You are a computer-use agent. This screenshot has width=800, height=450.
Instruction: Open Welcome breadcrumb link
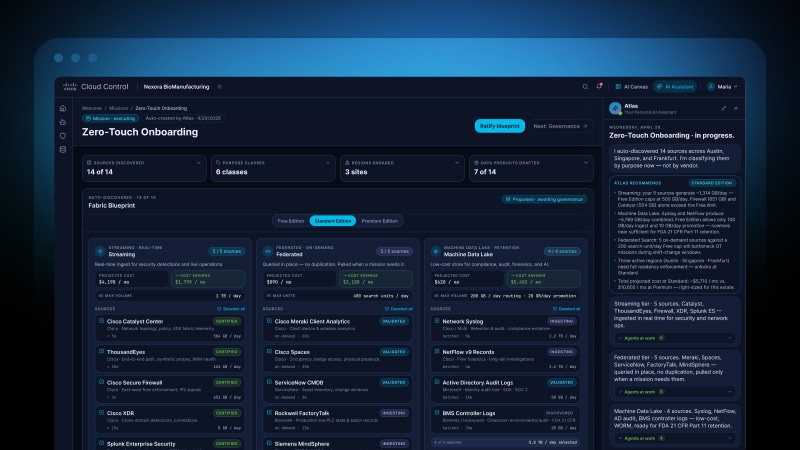pos(92,108)
